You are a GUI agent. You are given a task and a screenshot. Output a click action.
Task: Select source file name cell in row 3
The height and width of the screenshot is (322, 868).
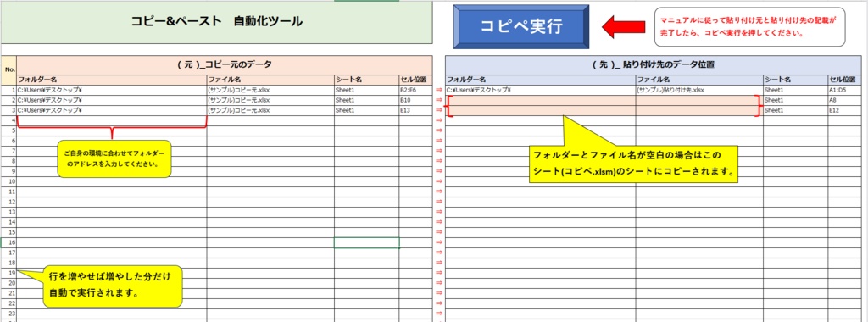click(270, 110)
